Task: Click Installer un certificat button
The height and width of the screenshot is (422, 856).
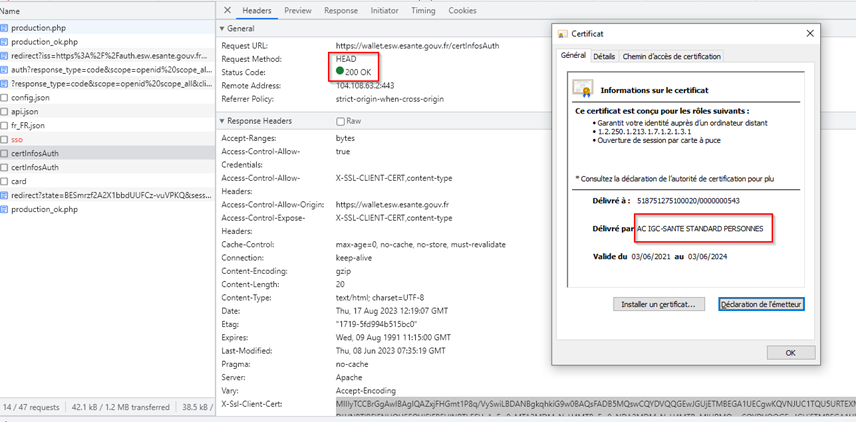Action: coord(660,304)
